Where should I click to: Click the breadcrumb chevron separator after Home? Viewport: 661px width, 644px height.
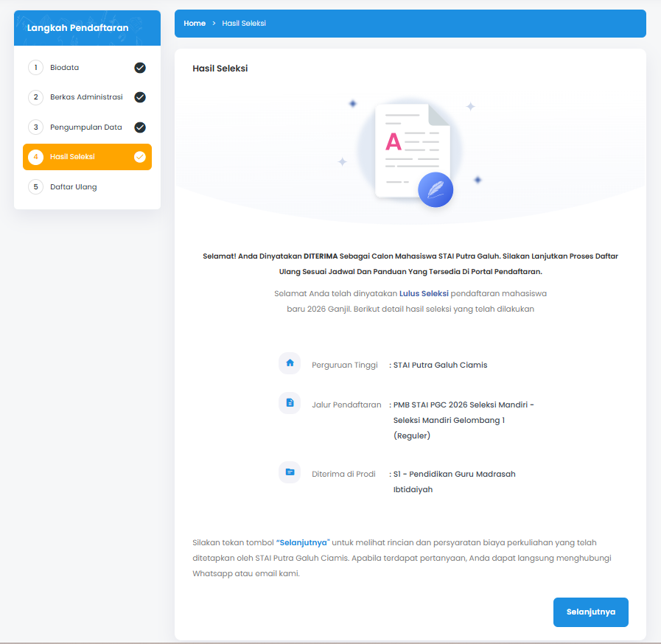click(x=214, y=24)
